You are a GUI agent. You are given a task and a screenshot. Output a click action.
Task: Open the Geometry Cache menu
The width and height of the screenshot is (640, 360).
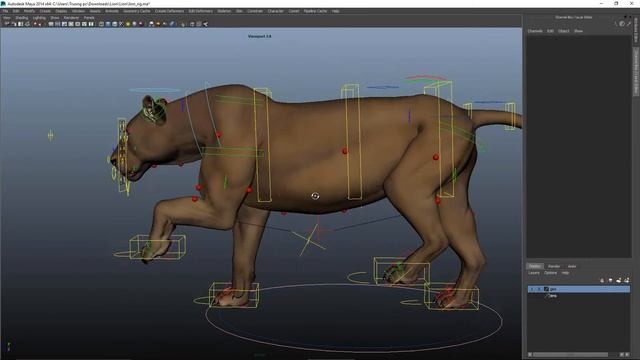click(137, 11)
